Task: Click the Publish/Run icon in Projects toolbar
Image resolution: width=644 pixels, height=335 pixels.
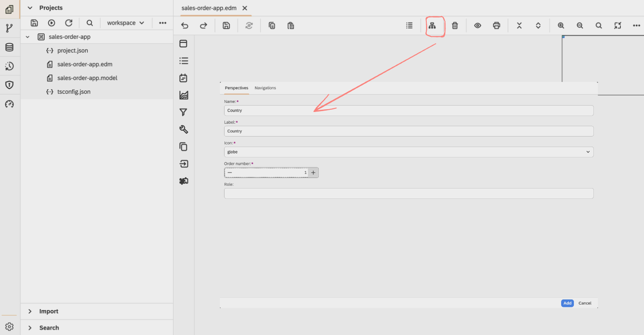Action: pyautogui.click(x=51, y=23)
